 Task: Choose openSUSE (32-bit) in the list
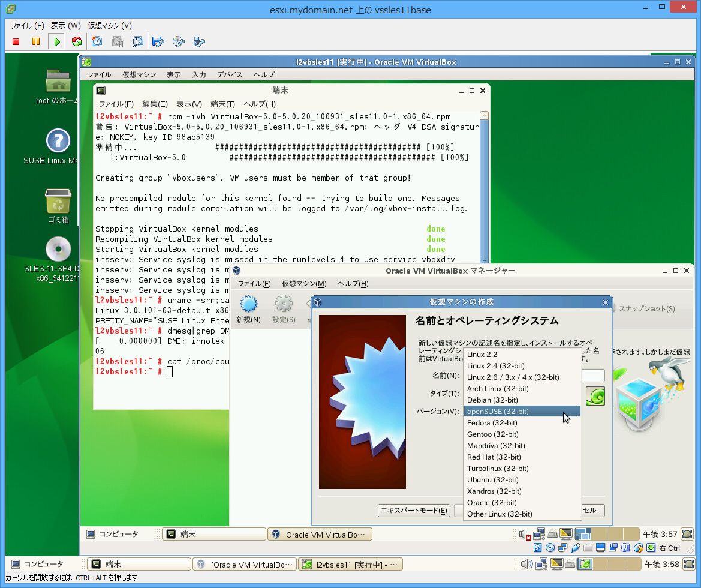click(522, 411)
